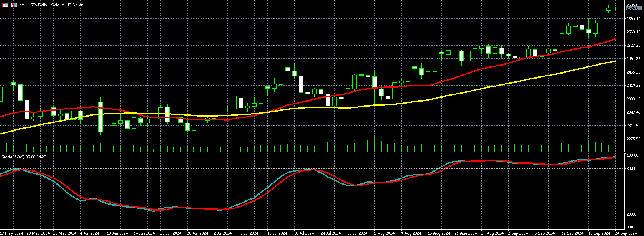Click the 2599.10 price level on axis
This screenshot has width=644, height=236.
[x=634, y=19]
